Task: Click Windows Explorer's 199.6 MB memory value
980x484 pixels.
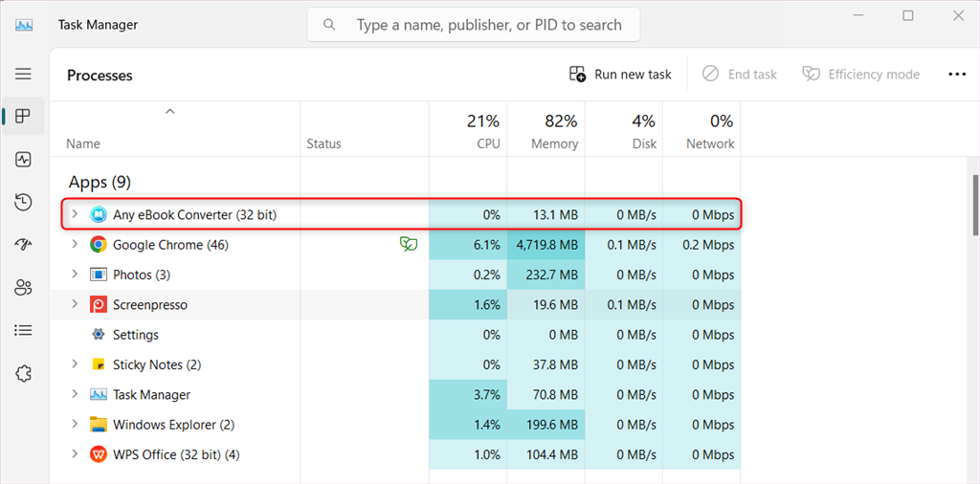Action: pyautogui.click(x=552, y=425)
